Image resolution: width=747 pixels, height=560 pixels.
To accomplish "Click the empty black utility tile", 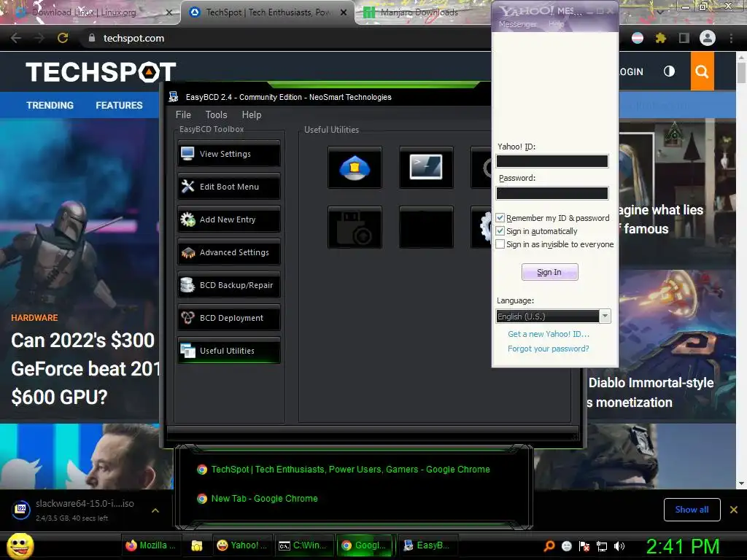I will (426, 227).
